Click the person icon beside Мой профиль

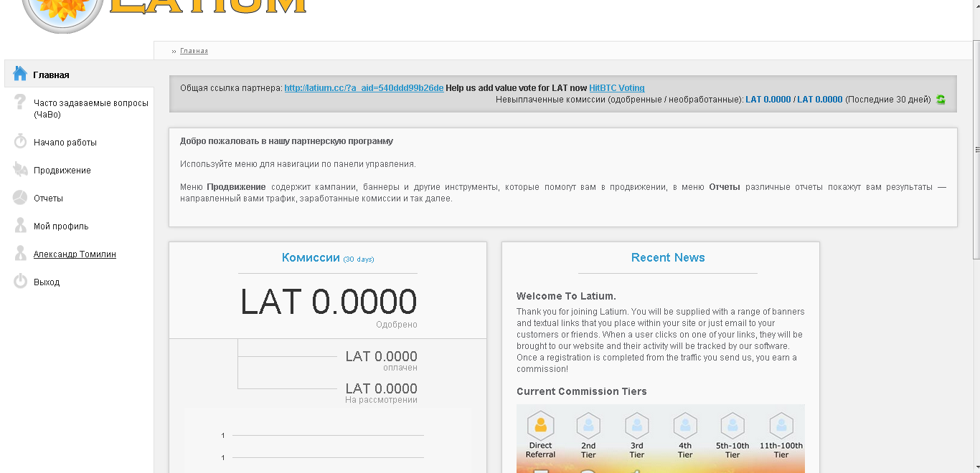(x=20, y=225)
